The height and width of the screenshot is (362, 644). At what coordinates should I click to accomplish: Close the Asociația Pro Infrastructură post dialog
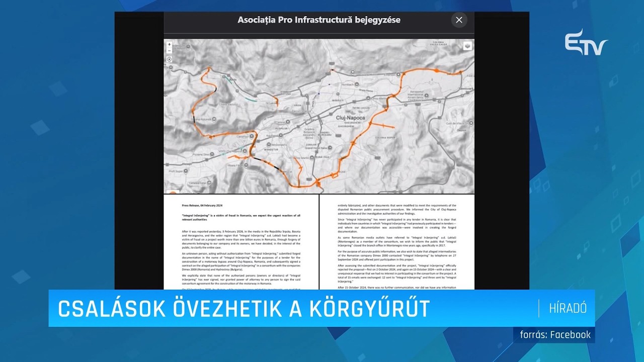[x=459, y=20]
